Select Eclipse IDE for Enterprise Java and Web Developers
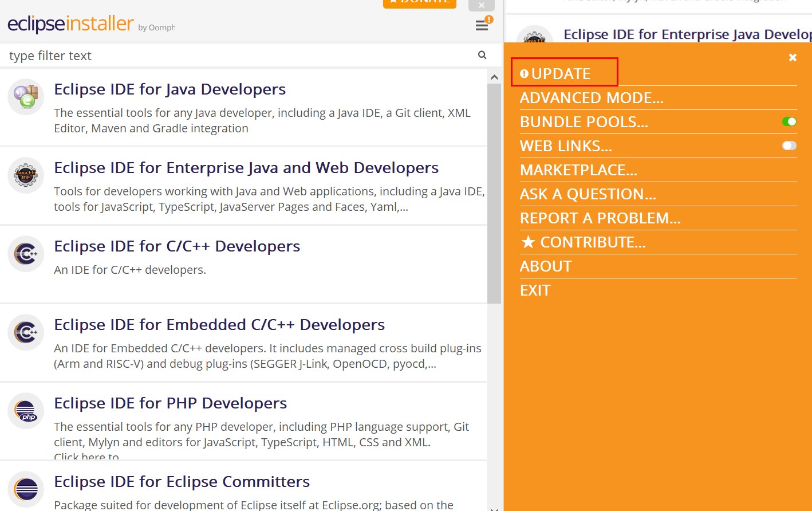The image size is (812, 511). [x=246, y=168]
